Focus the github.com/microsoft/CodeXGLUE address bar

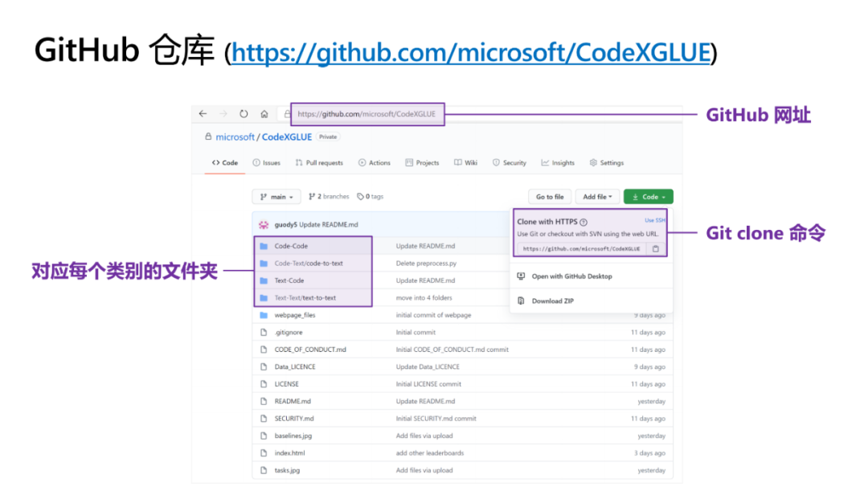tap(366, 114)
